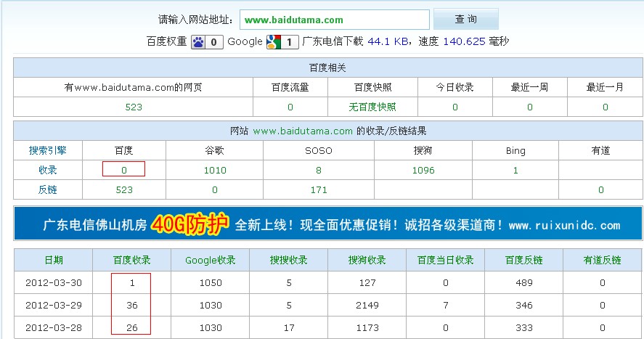Select the 2012-03-28 date cell
The height and width of the screenshot is (339, 644).
click(x=54, y=328)
